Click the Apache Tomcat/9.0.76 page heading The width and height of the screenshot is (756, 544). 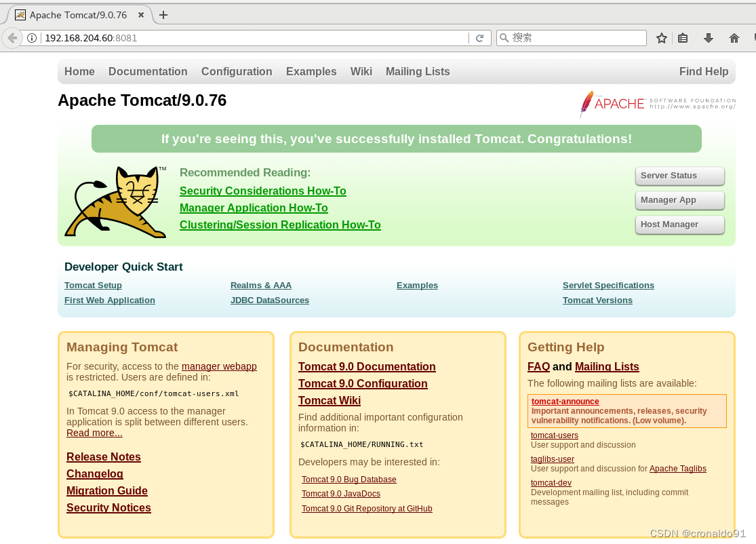point(142,100)
